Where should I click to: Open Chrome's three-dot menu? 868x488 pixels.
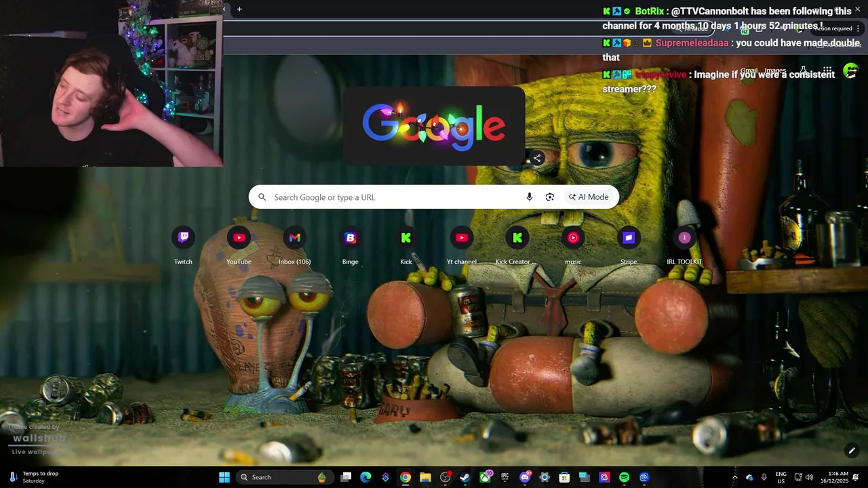click(859, 28)
